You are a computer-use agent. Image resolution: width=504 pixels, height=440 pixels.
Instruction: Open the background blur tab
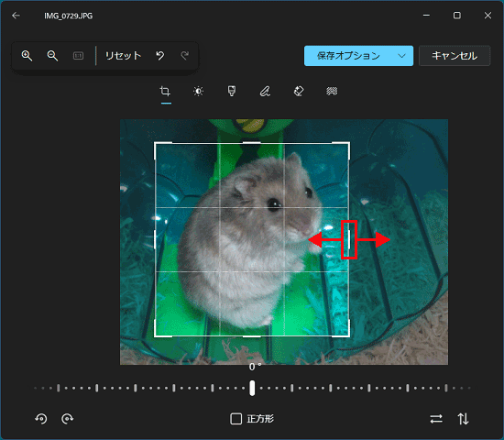point(332,92)
